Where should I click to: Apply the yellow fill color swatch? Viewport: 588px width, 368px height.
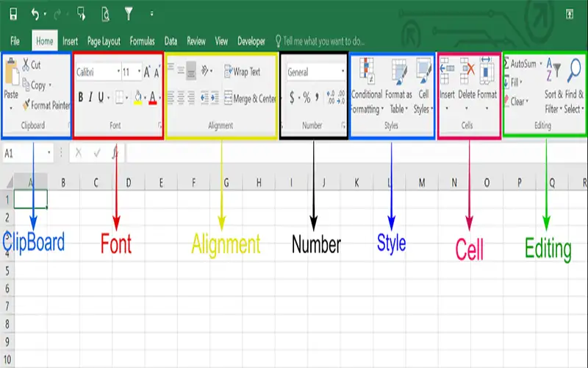(137, 97)
